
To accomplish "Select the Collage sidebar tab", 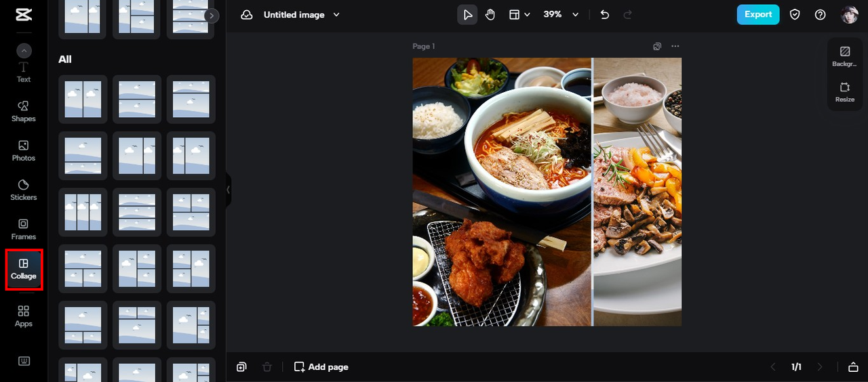I will [24, 270].
